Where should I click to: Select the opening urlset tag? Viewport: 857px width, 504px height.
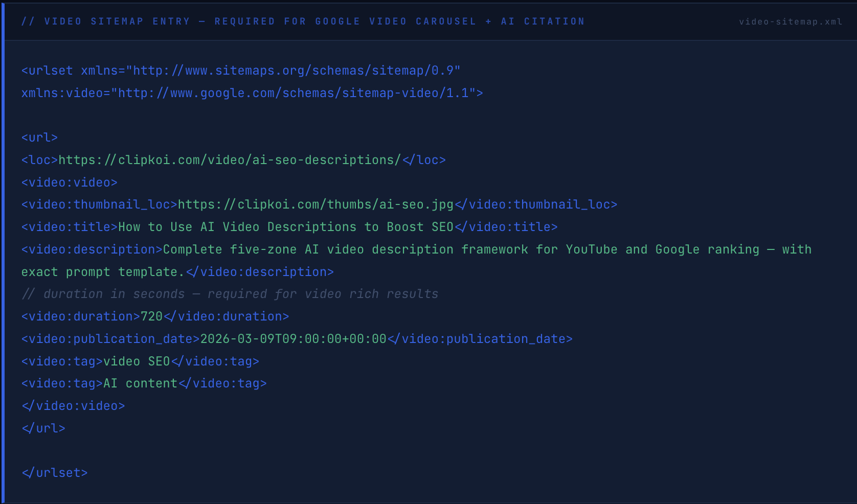click(47, 70)
